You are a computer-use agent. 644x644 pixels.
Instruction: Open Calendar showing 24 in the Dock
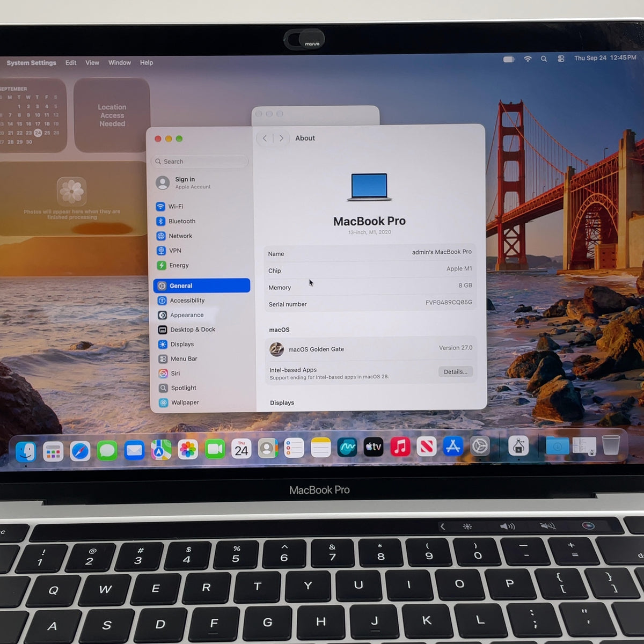point(241,449)
